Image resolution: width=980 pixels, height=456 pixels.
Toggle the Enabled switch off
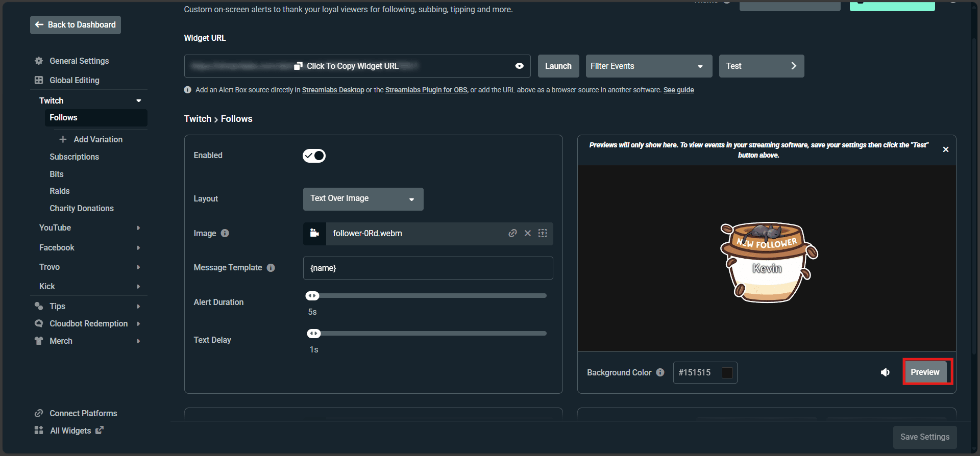(314, 156)
